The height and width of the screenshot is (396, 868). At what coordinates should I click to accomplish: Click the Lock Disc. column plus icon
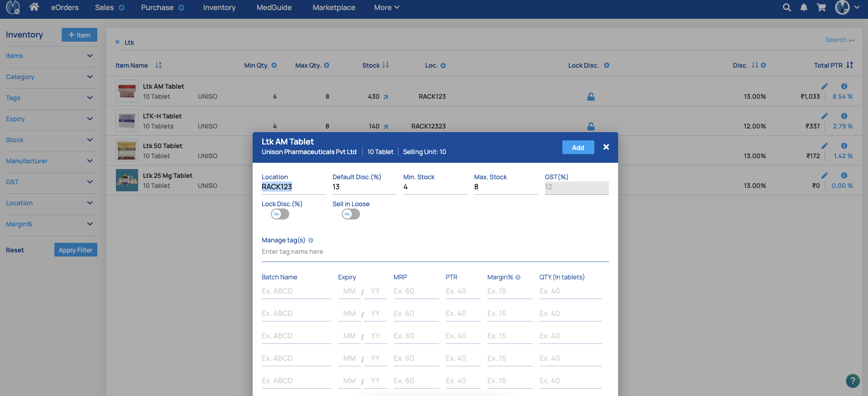pos(607,65)
